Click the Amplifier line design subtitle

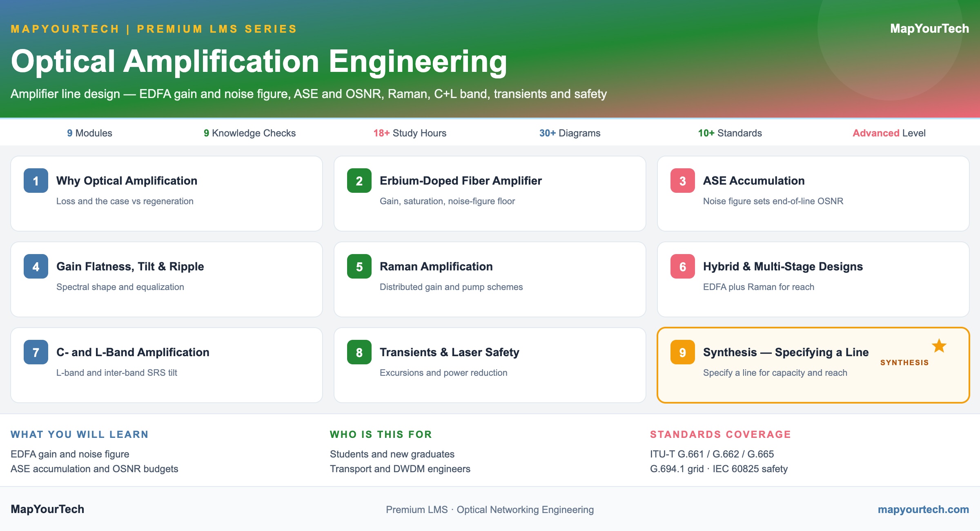309,94
